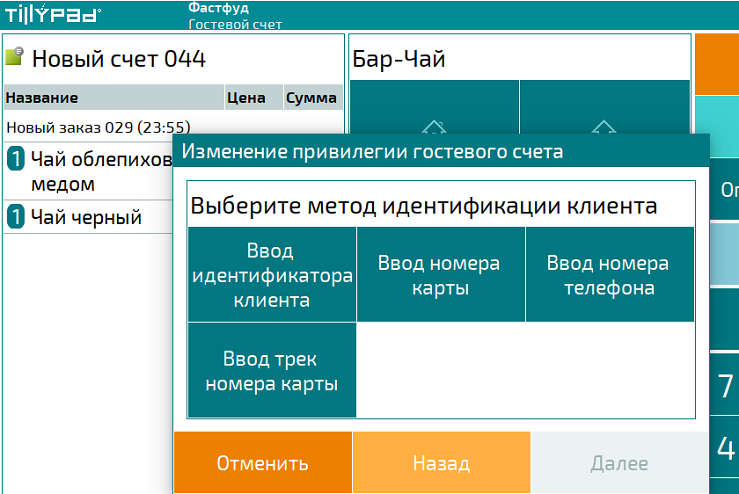Viewport: 739px width, 494px height.
Task: Click quantity badge of Чай облепиховый
Action: click(16, 158)
